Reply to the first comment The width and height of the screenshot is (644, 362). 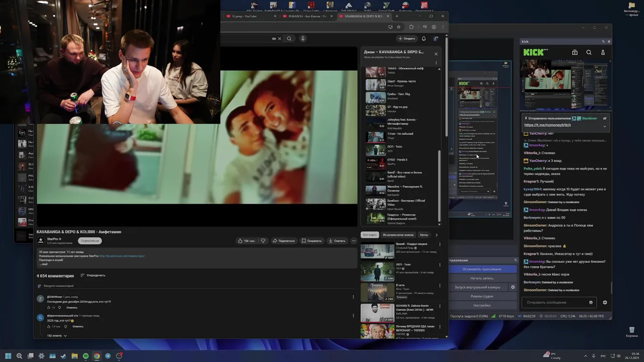point(72,308)
